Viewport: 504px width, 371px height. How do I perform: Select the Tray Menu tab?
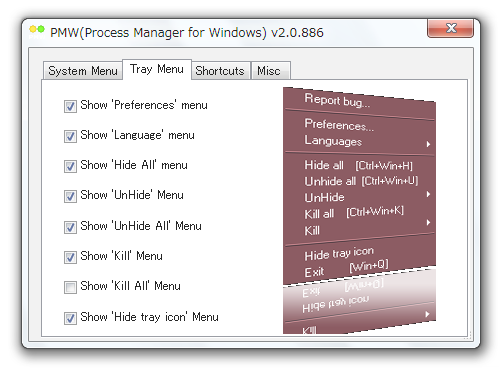point(157,69)
